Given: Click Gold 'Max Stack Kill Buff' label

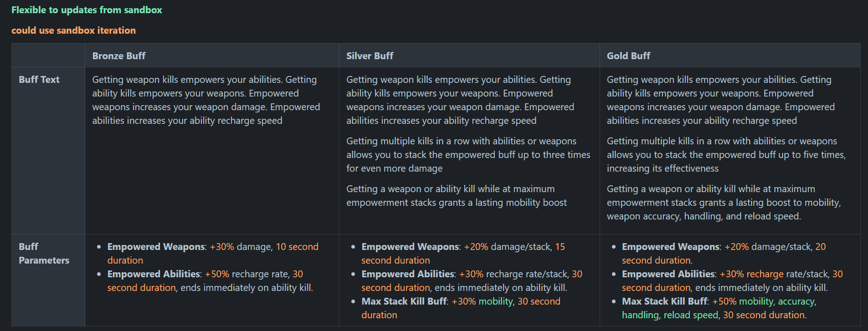Looking at the screenshot, I should [x=665, y=301].
